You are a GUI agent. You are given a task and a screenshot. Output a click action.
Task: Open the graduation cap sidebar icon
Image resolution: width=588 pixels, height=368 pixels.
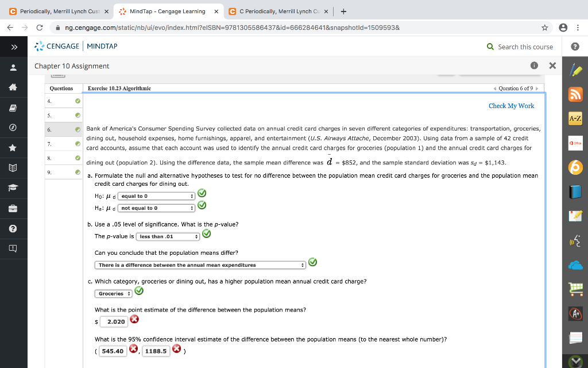[x=13, y=188]
